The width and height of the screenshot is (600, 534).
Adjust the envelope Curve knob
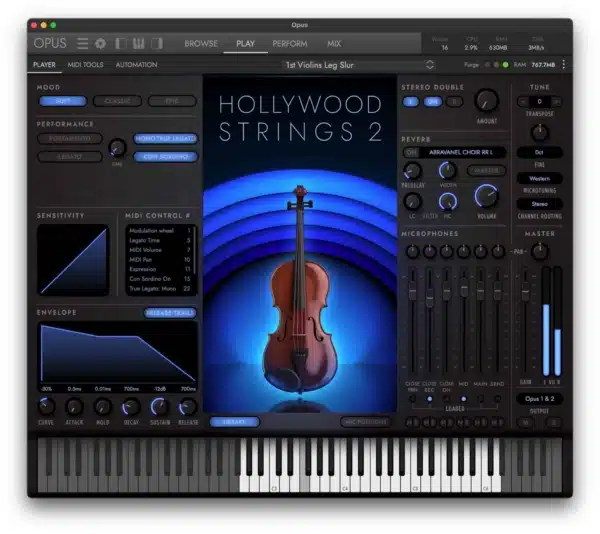[x=46, y=407]
